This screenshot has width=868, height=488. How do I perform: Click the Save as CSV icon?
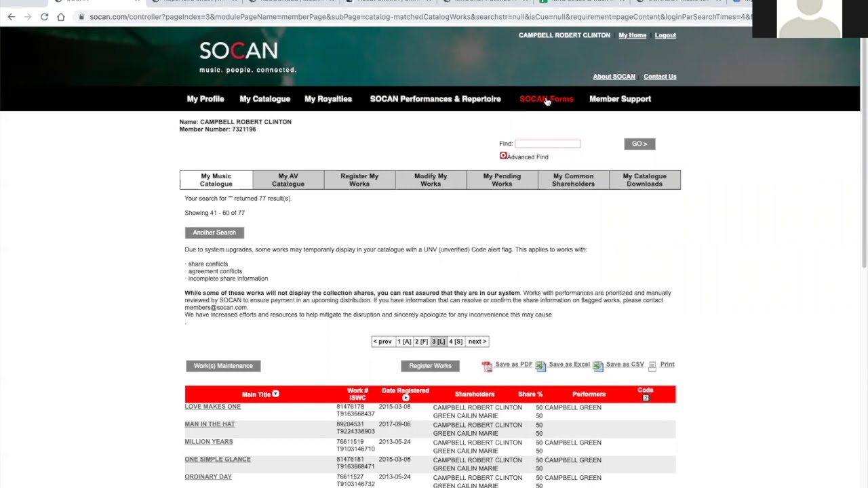tap(597, 366)
